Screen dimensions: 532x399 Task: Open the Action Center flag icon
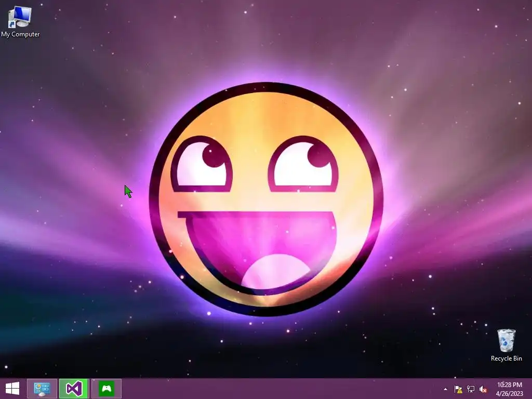click(x=458, y=389)
